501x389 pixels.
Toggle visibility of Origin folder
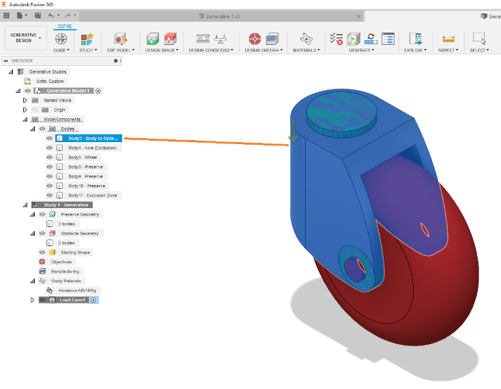point(35,110)
